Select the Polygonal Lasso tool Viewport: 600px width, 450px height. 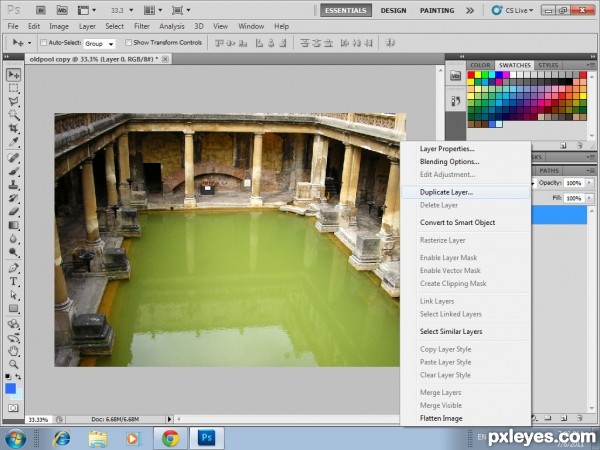[x=13, y=101]
